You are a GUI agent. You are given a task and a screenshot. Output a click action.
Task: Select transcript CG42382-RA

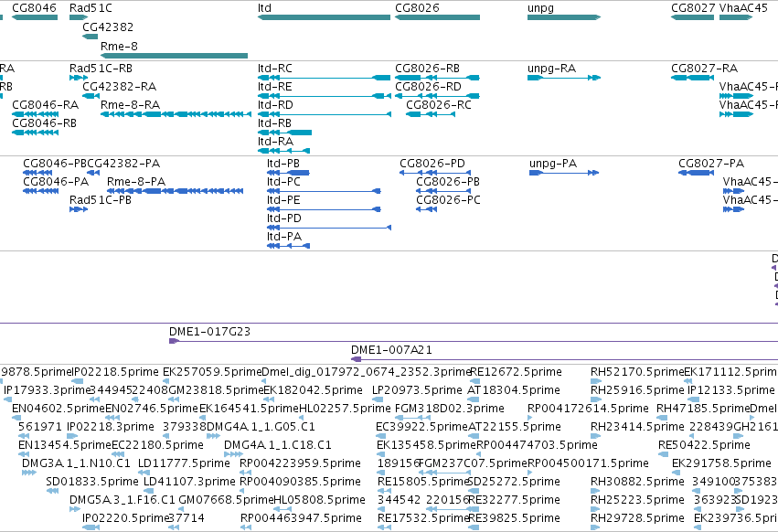[x=119, y=86]
